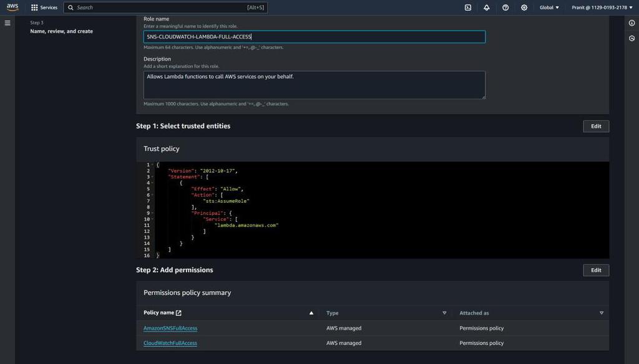639x364 pixels.
Task: Sort the table by Attached as column
Action: pyautogui.click(x=602, y=313)
